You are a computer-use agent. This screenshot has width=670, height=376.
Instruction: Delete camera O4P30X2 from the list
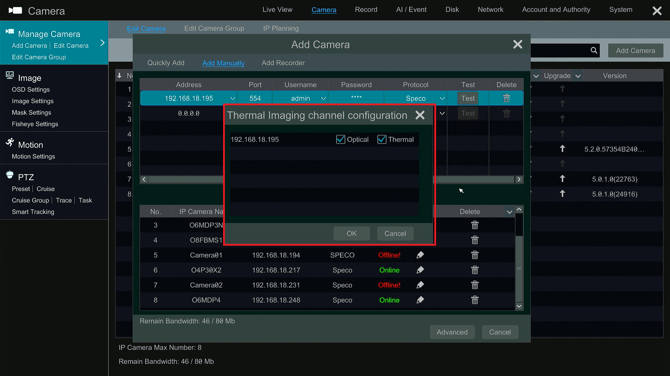(x=474, y=270)
